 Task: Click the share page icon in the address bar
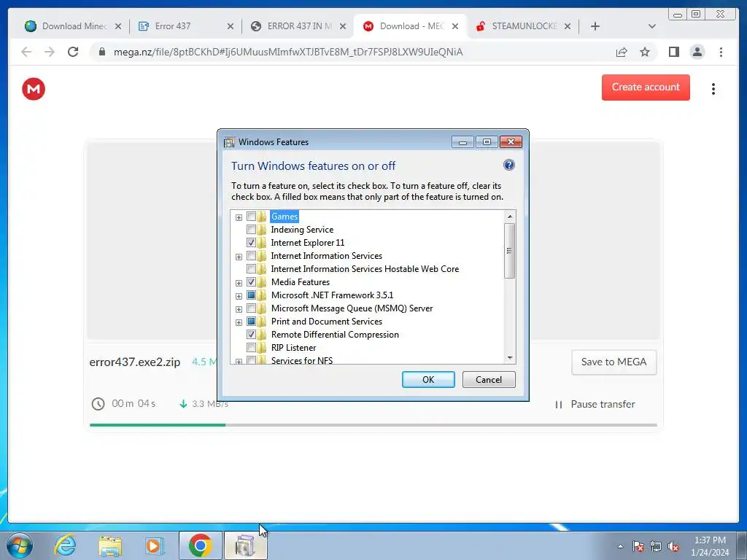pyautogui.click(x=622, y=52)
